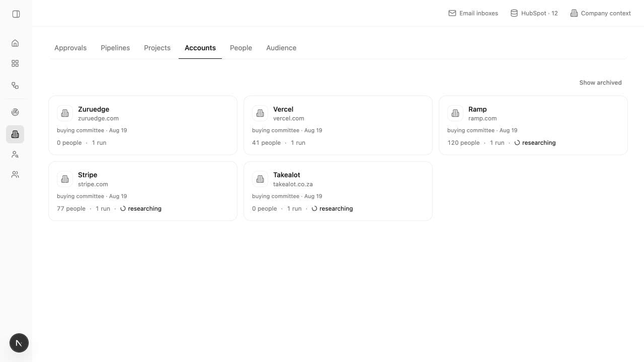Select the Accounts tab
The height and width of the screenshot is (362, 644).
pos(200,48)
